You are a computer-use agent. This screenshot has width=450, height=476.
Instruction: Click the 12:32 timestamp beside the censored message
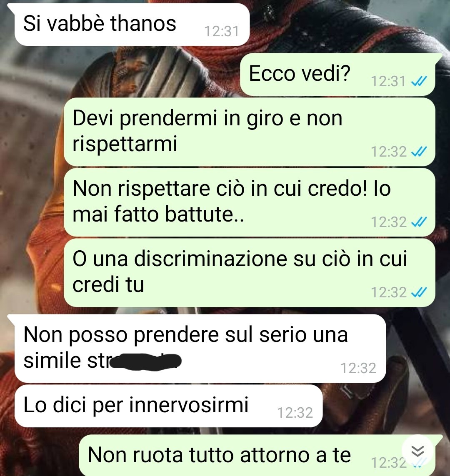point(358,368)
